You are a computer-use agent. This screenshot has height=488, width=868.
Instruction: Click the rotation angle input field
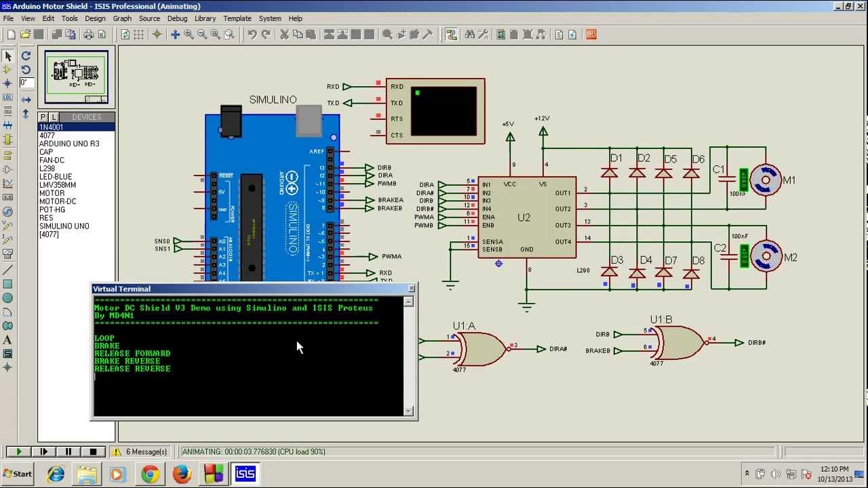point(26,83)
